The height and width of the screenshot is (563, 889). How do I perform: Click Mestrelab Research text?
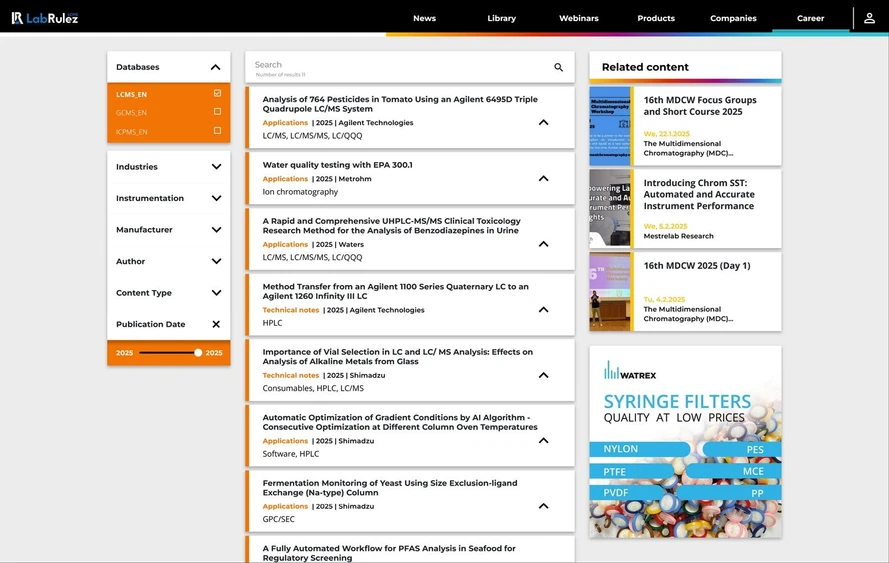(678, 236)
